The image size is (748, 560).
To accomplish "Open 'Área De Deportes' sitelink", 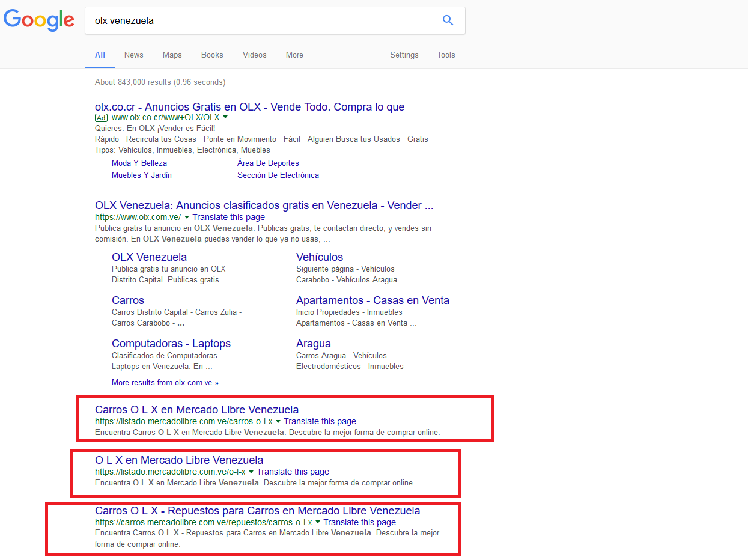I will tap(268, 163).
